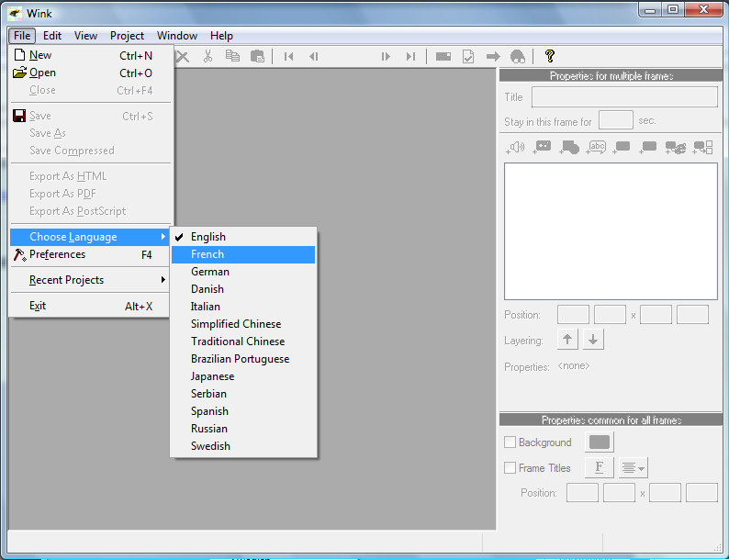This screenshot has width=729, height=560.
Task: Click the Stay in this frame seconds field
Action: 615,120
